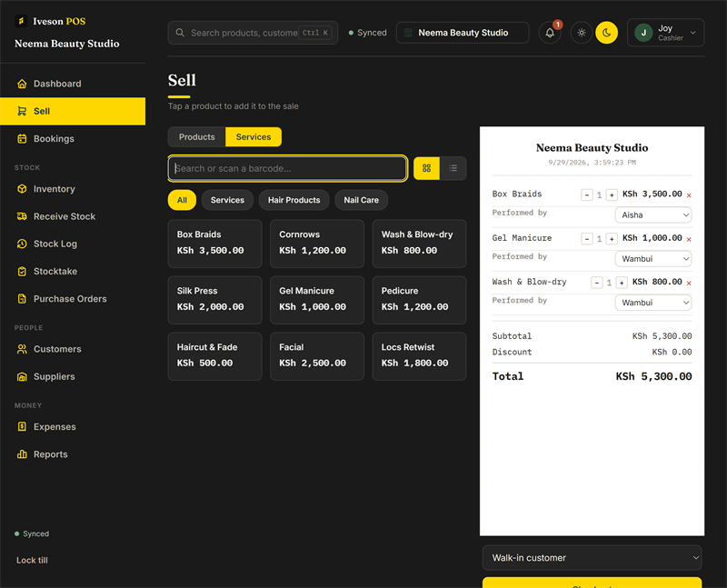Decrease Gel Manicure quantity in receipt
Viewport: 727px width, 588px height.
point(587,239)
